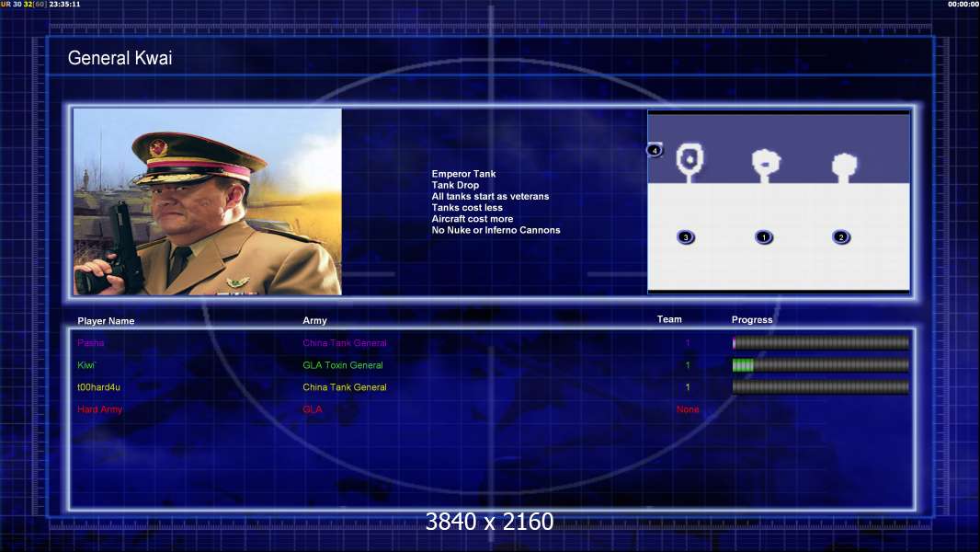
Task: Click t00hard4u's loading progress bar
Action: point(821,387)
